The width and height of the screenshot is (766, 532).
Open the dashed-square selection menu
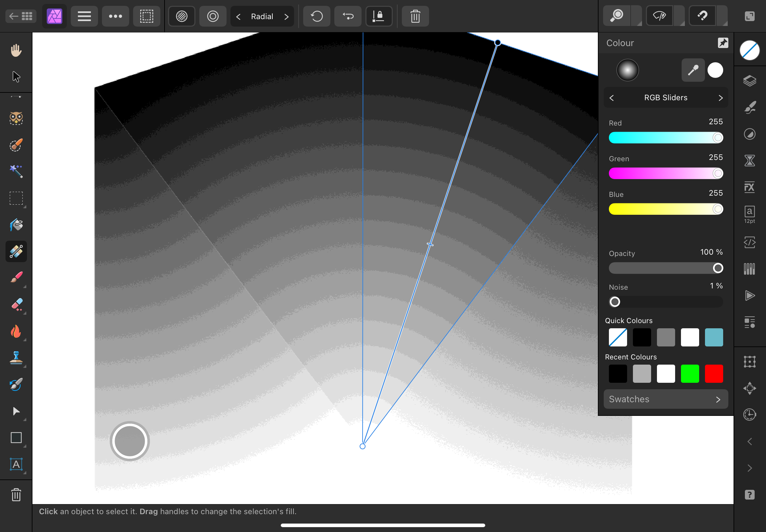coord(146,16)
